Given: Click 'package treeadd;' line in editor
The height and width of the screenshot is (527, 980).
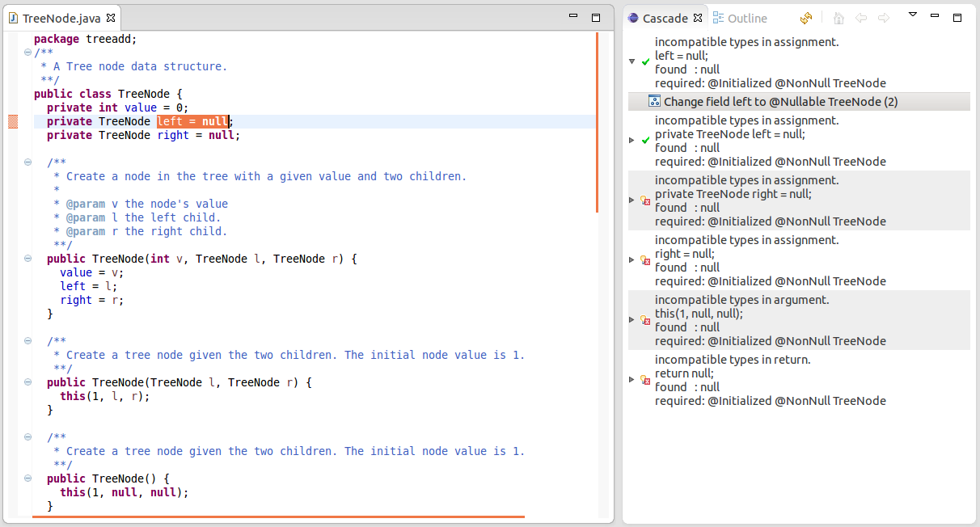Looking at the screenshot, I should point(86,39).
